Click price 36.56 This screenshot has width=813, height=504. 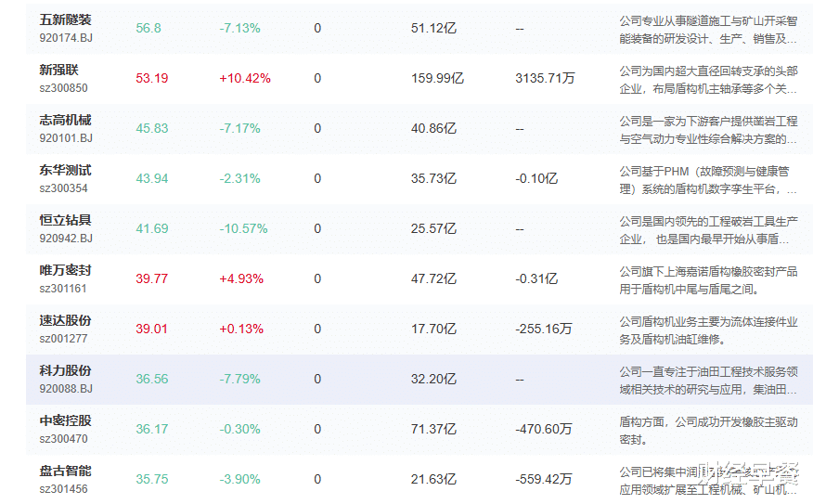[152, 379]
